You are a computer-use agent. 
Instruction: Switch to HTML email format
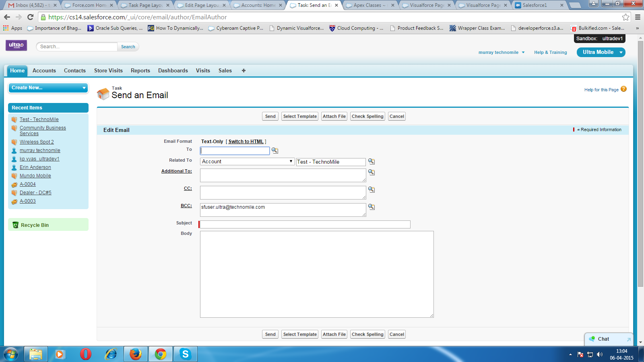pyautogui.click(x=246, y=142)
